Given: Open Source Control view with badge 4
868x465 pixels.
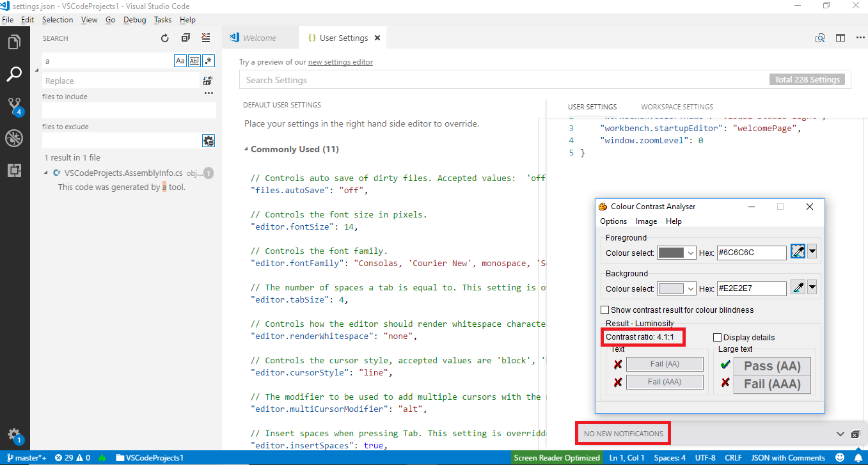Looking at the screenshot, I should click(x=14, y=107).
